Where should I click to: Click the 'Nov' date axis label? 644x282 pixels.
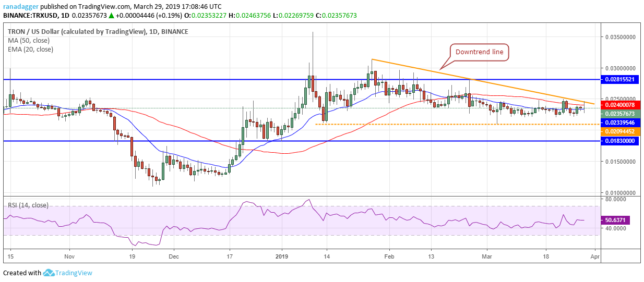pyautogui.click(x=69, y=257)
